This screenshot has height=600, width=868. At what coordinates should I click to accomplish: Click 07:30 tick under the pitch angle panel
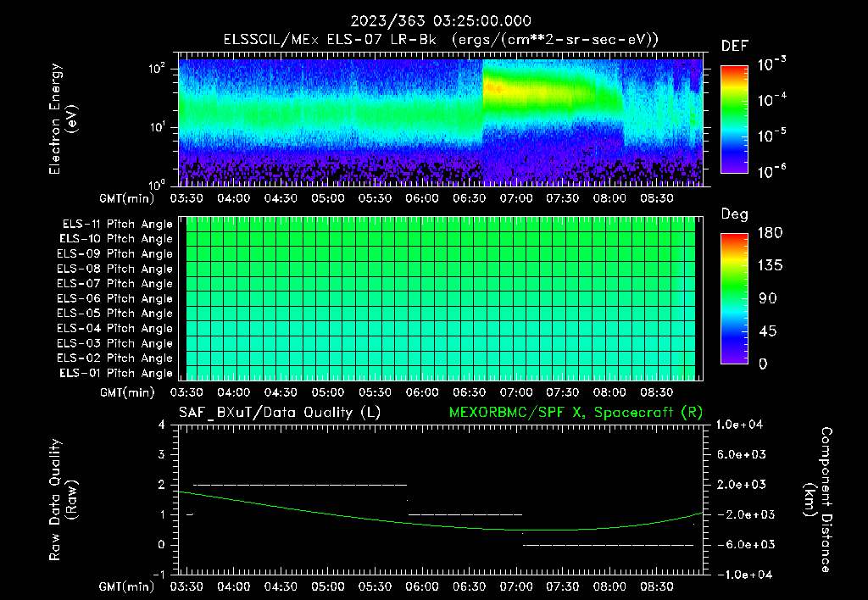point(563,392)
